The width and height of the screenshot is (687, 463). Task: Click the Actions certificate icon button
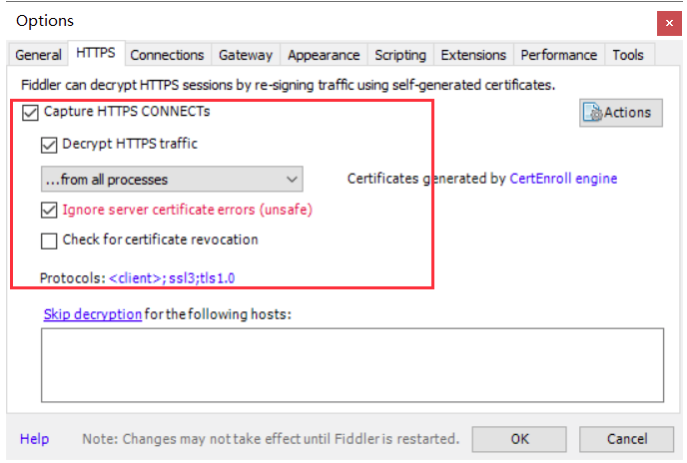coord(620,113)
